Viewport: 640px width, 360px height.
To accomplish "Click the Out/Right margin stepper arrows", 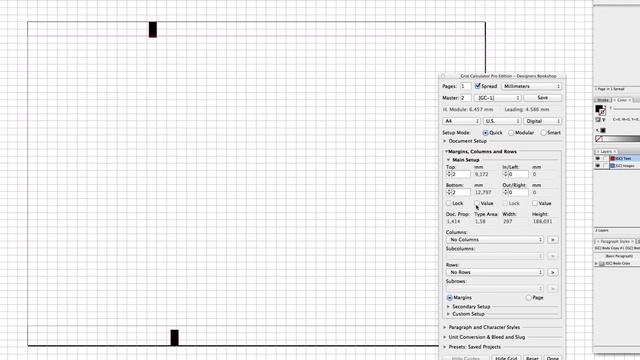I will click(505, 192).
